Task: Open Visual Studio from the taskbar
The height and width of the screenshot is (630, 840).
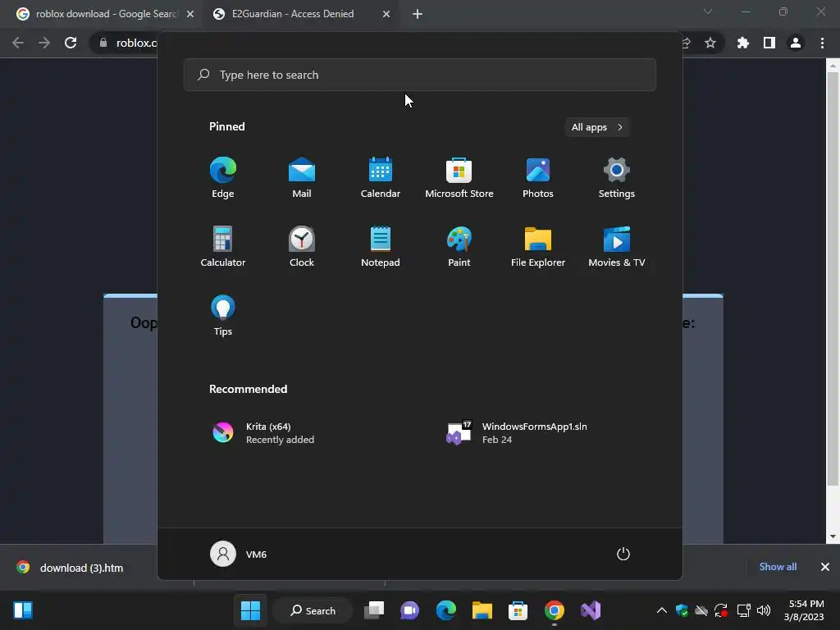Action: click(591, 610)
